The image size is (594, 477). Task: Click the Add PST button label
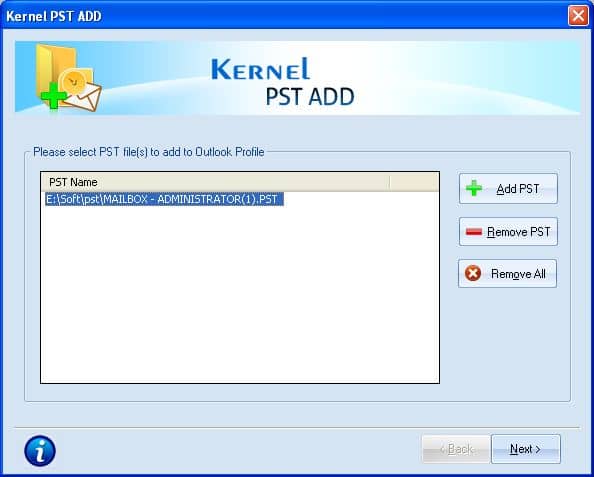[x=517, y=189]
